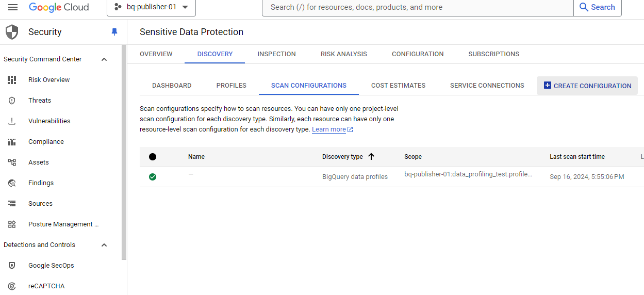Sort by Discovery type column arrow

click(371, 157)
